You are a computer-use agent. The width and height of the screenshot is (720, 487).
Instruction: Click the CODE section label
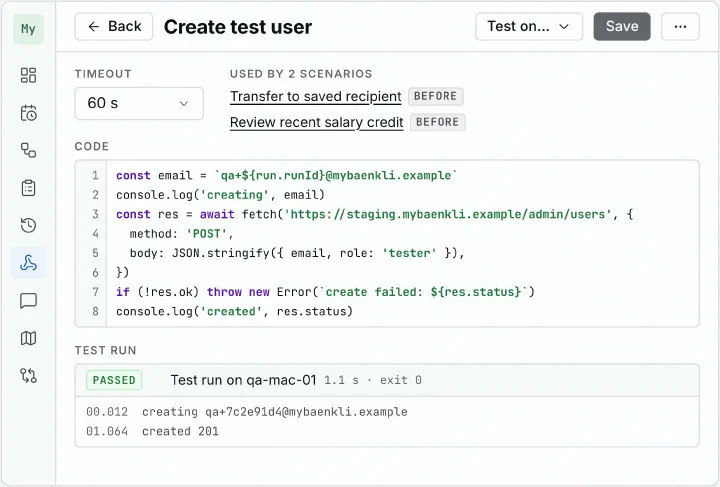pos(91,146)
